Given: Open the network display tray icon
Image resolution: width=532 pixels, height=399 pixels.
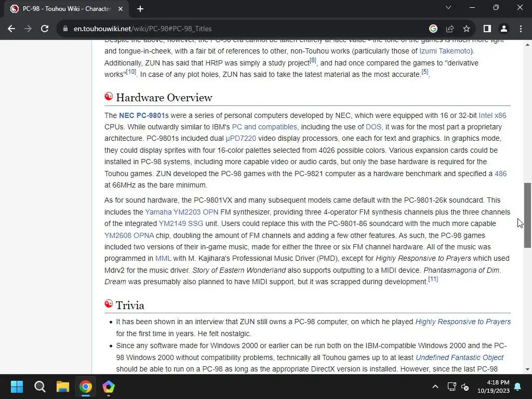Looking at the screenshot, I should (451, 387).
